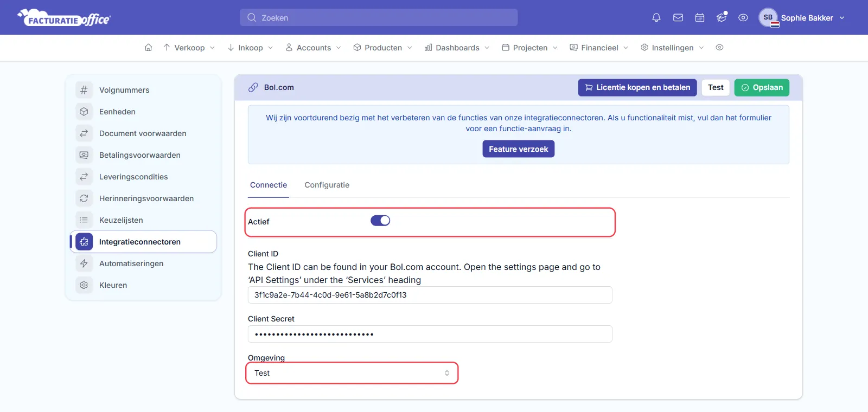868x412 pixels.
Task: Expand the Producten menu
Action: 382,48
